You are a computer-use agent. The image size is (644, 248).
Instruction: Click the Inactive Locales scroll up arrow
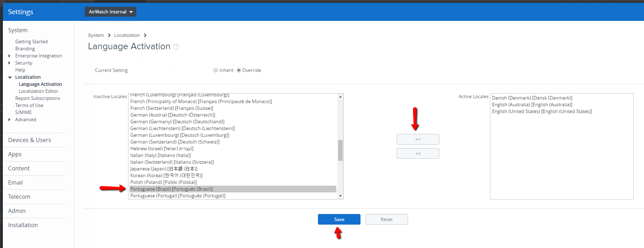[x=340, y=97]
